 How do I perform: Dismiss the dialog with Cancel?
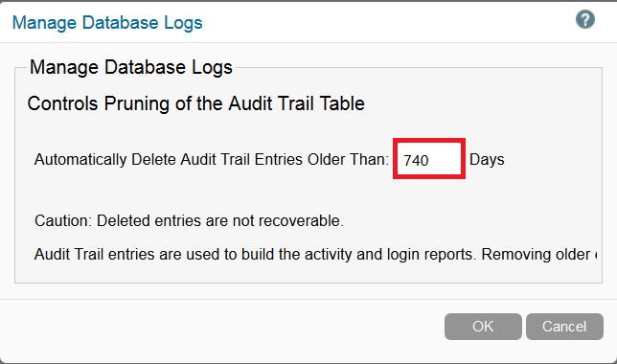(564, 327)
